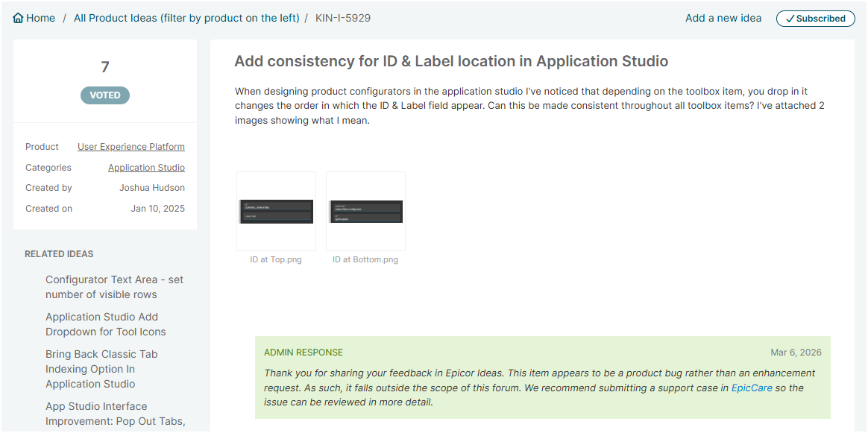This screenshot has height=433, width=868.
Task: Open ID at Bottom.png thumbnail
Action: 365,211
